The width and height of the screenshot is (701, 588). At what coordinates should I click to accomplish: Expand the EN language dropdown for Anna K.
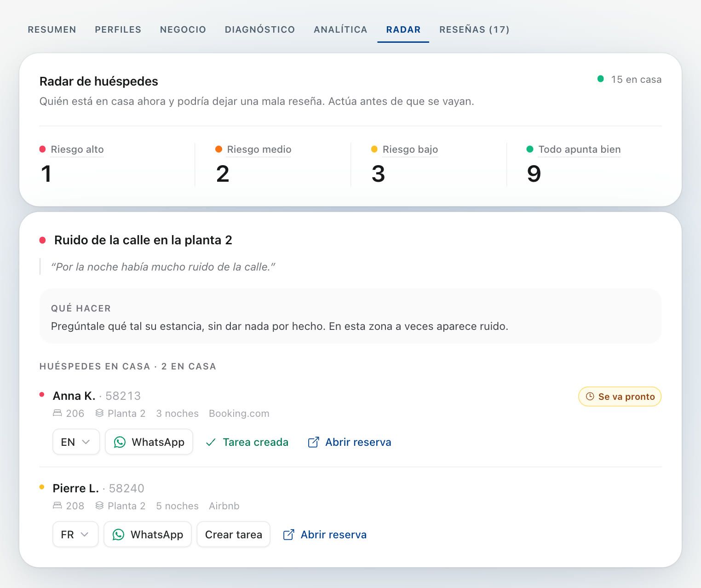tap(76, 442)
